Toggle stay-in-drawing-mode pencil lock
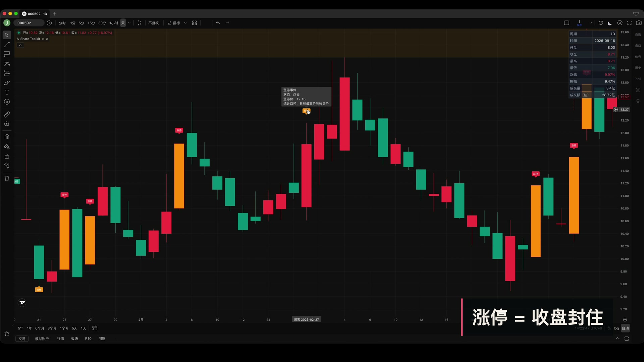This screenshot has width=644, height=362. point(7,146)
